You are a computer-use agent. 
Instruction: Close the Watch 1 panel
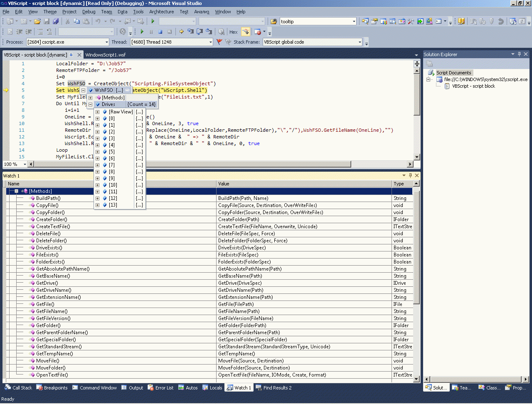click(417, 175)
